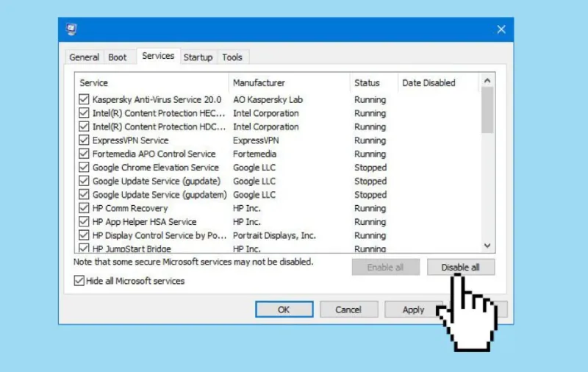The image size is (588, 372).
Task: Uncheck Kaspersky Anti-Virus Service 20.0
Action: pos(84,99)
